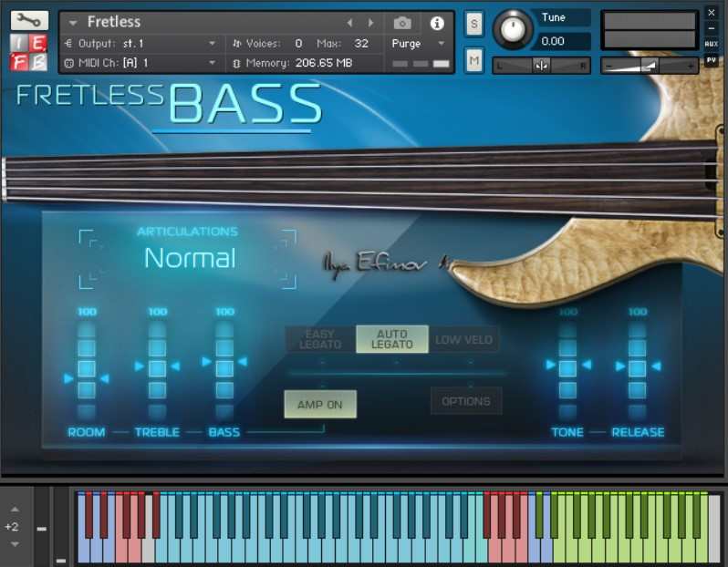This screenshot has height=567, width=728.
Task: Select previous instrument preset arrow
Action: click(x=349, y=22)
